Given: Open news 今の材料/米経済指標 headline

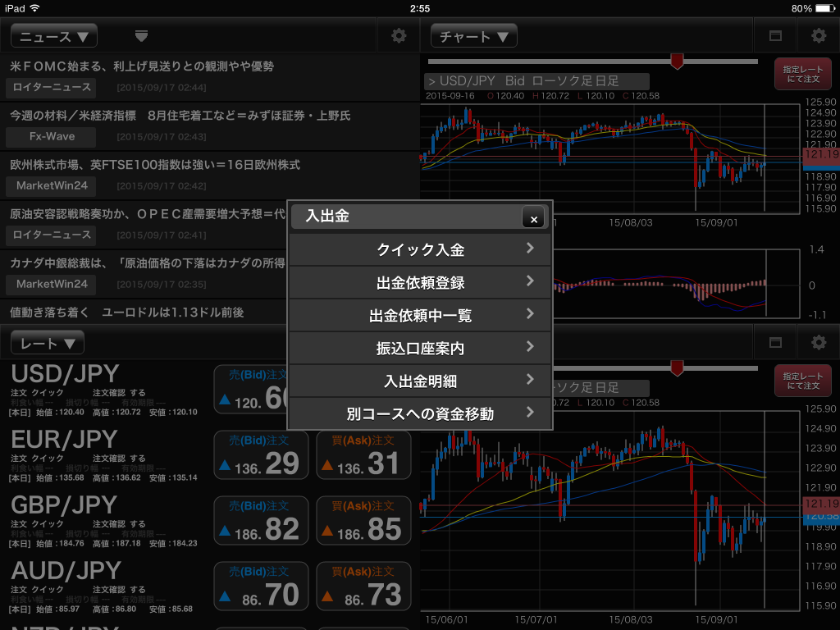Looking at the screenshot, I should pos(180,116).
